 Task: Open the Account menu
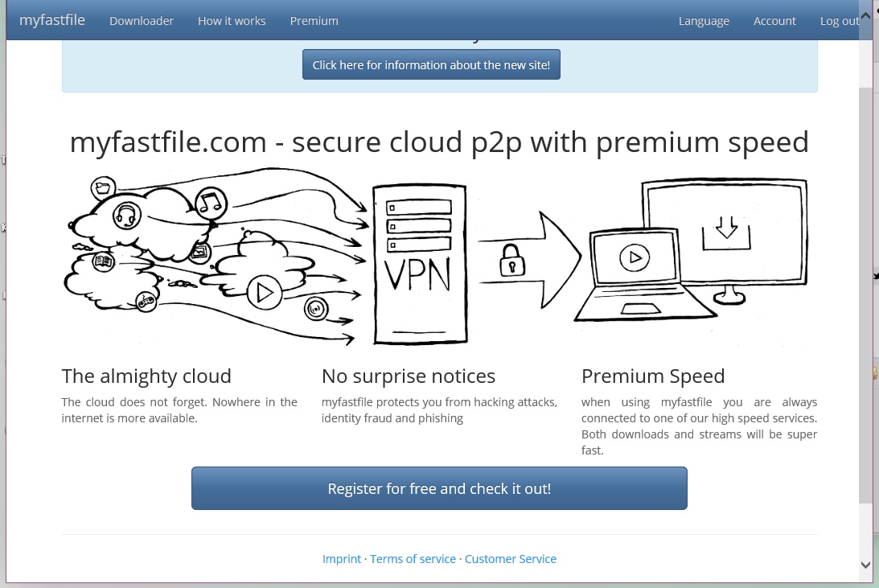tap(774, 21)
